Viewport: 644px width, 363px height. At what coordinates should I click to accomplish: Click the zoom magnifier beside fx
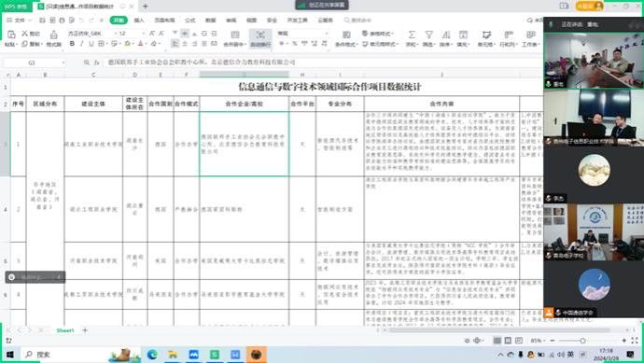tap(87, 63)
